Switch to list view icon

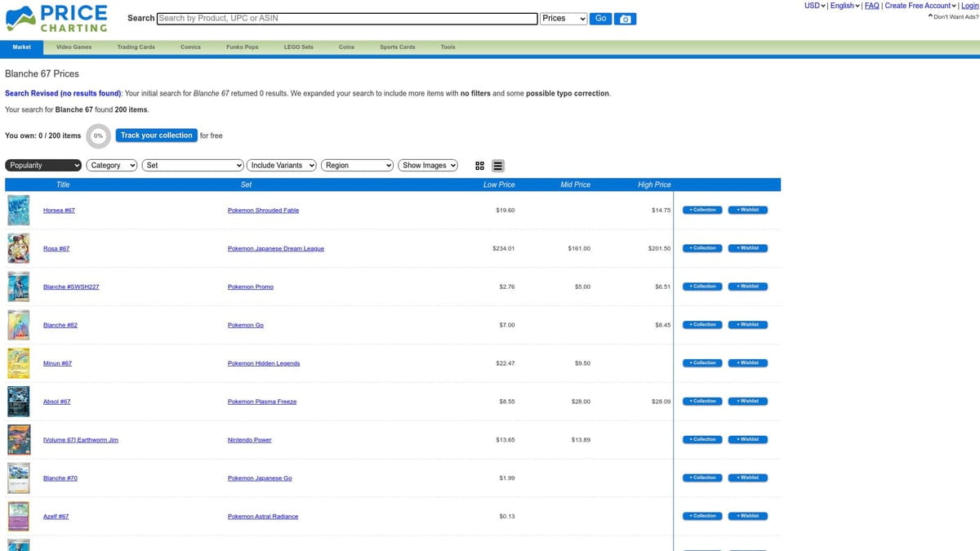497,166
